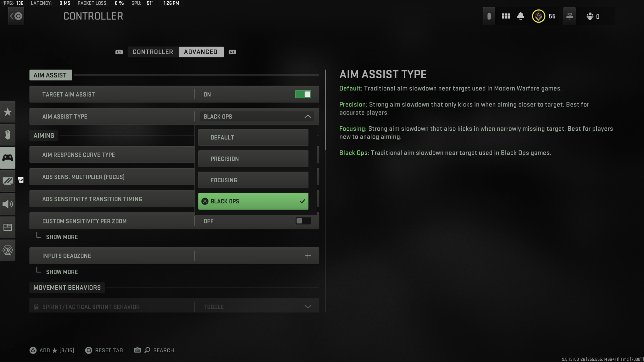The width and height of the screenshot is (644, 362).
Task: Open the Graphics display settings category
Action: tap(8, 181)
